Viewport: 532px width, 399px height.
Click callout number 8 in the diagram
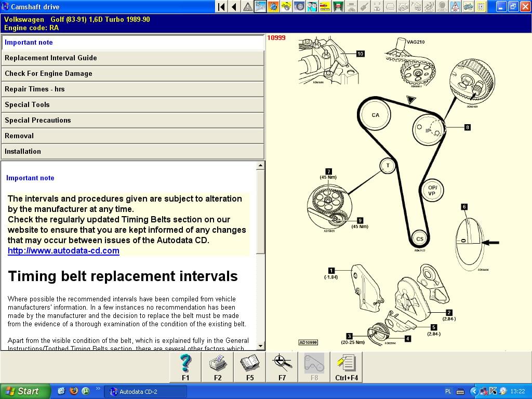pyautogui.click(x=468, y=127)
